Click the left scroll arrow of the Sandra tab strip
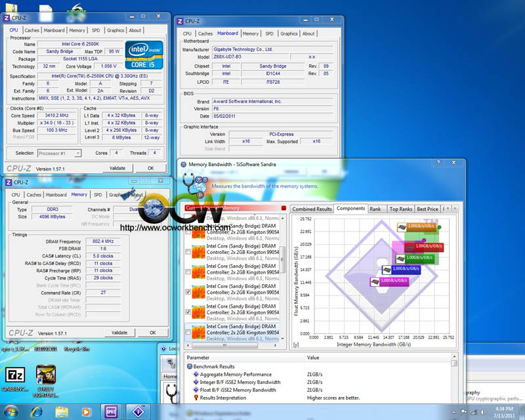Screen dimensions: 525x420 click(x=448, y=209)
